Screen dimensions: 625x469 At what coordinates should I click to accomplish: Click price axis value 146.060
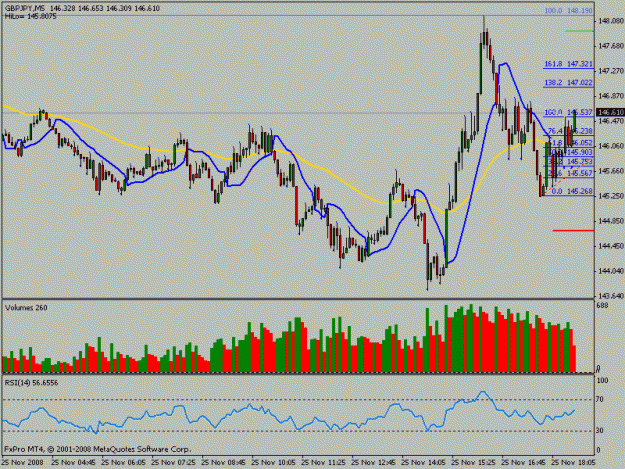click(x=611, y=146)
